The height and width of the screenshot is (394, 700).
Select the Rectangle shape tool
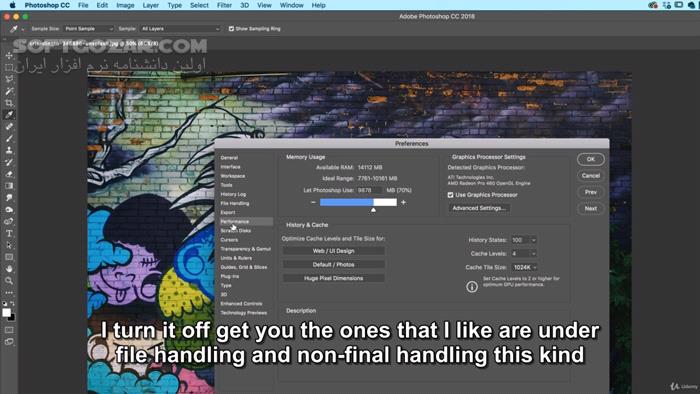[9, 257]
